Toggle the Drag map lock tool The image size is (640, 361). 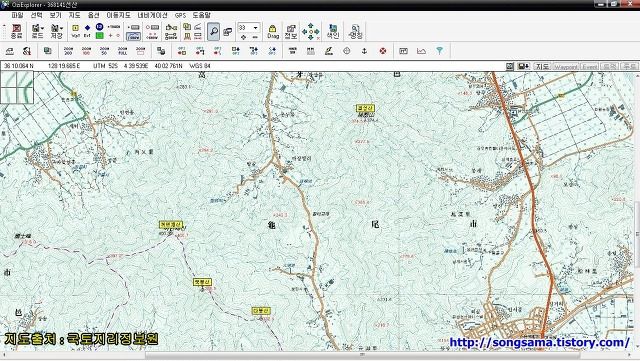tap(273, 31)
